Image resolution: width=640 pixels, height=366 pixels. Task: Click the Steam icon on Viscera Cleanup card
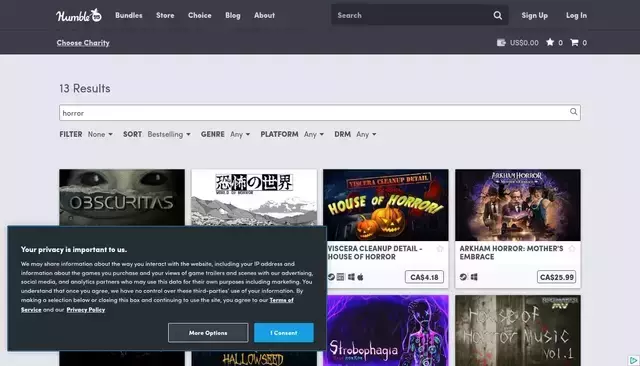click(x=331, y=277)
